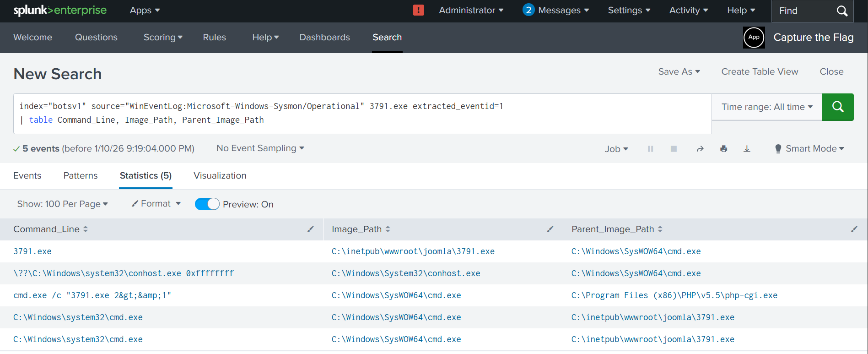The height and width of the screenshot is (354, 868).
Task: Expand the Show 100 Per Page dropdown
Action: pyautogui.click(x=62, y=204)
